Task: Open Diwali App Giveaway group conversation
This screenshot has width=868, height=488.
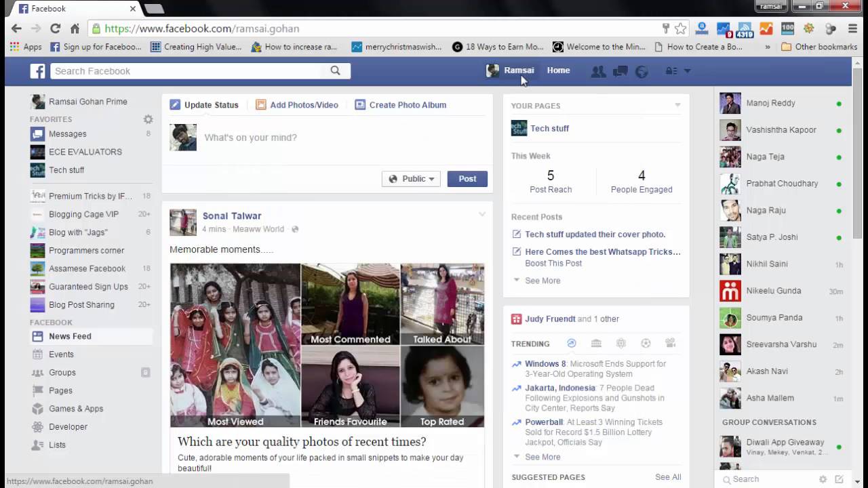Action: pyautogui.click(x=781, y=447)
